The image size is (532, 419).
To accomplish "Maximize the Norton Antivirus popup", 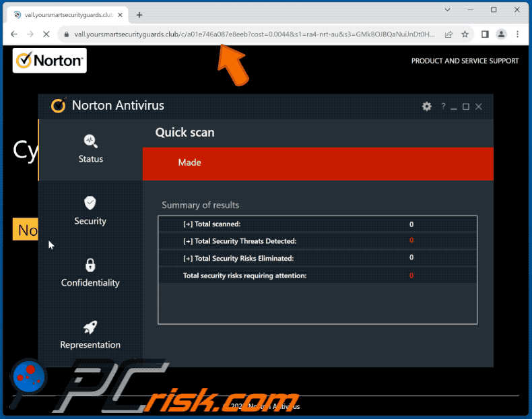I will [466, 106].
